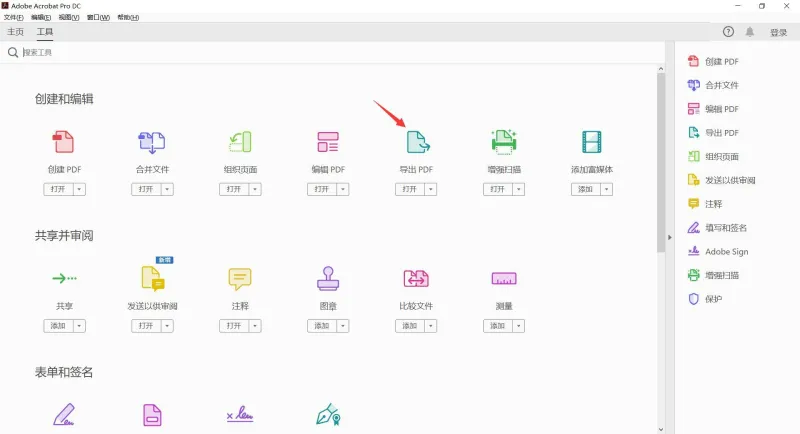Select 合并文件 shortcut in right sidebar
Screen dimensions: 800x434
click(713, 85)
